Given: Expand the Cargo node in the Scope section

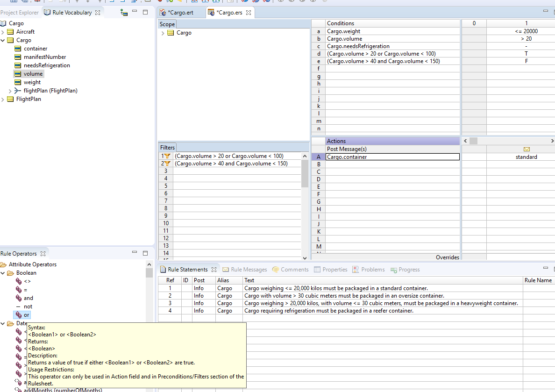Looking at the screenshot, I should [163, 33].
